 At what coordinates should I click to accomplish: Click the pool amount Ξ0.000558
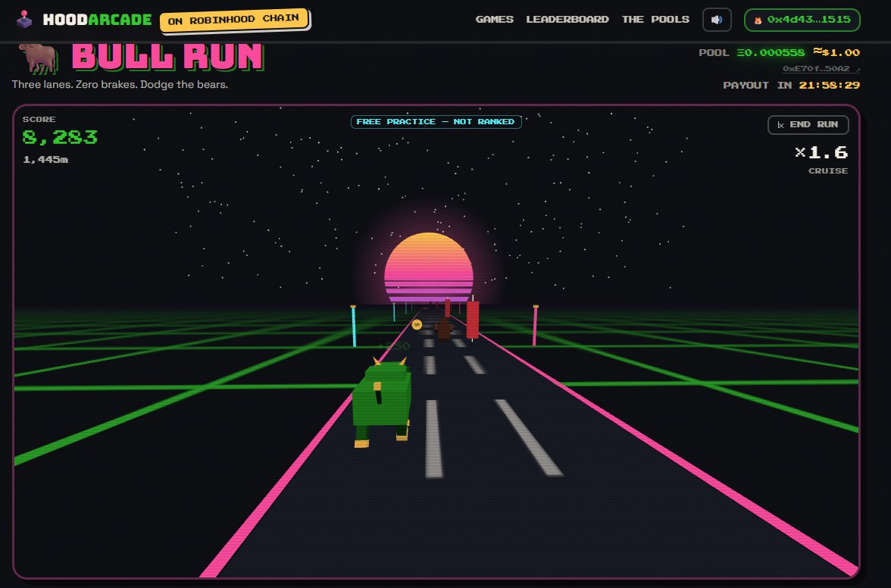click(771, 53)
